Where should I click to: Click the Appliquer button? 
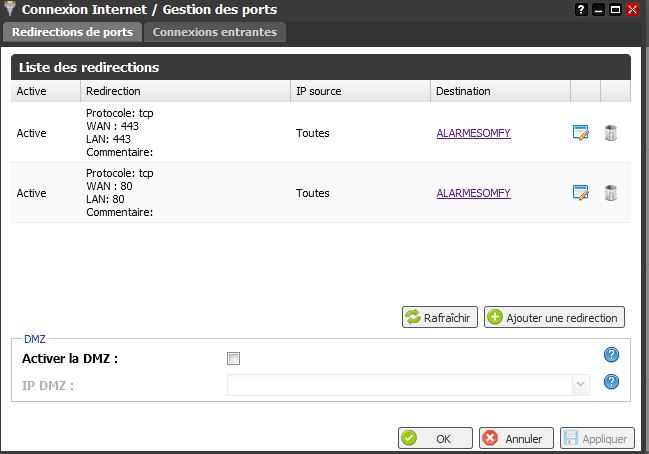(x=596, y=438)
